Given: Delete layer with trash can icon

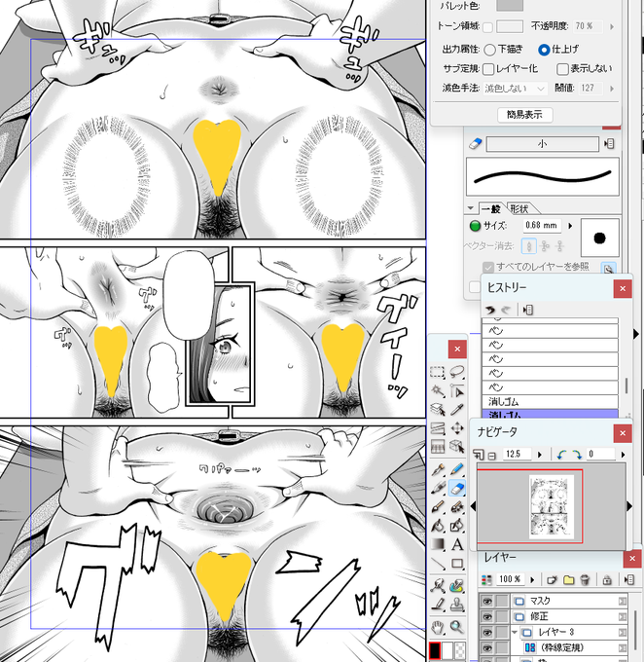Looking at the screenshot, I should (585, 579).
